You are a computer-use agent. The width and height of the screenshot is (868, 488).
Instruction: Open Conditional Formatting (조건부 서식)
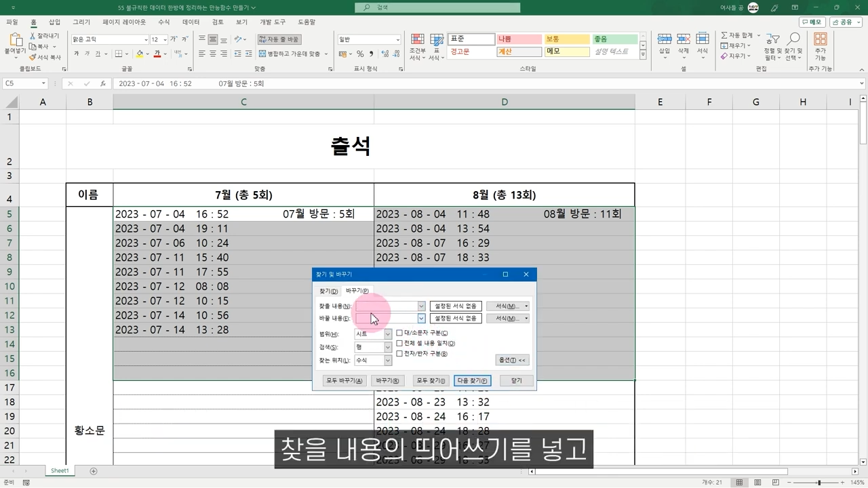click(x=418, y=47)
